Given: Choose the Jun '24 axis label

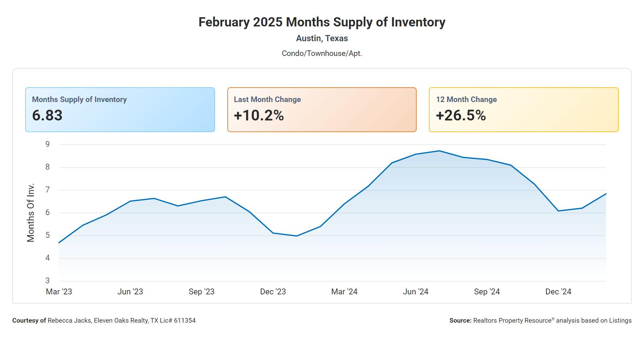Looking at the screenshot, I should click(x=415, y=292).
